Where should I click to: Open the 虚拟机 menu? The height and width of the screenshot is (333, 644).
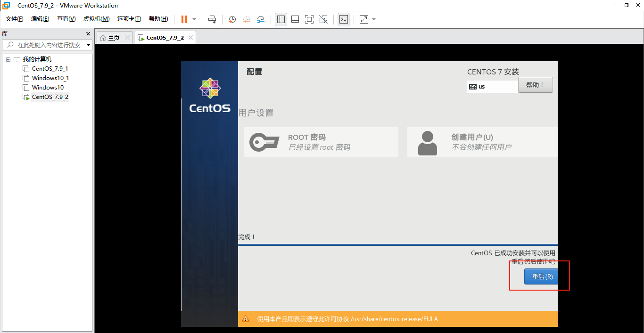click(96, 19)
